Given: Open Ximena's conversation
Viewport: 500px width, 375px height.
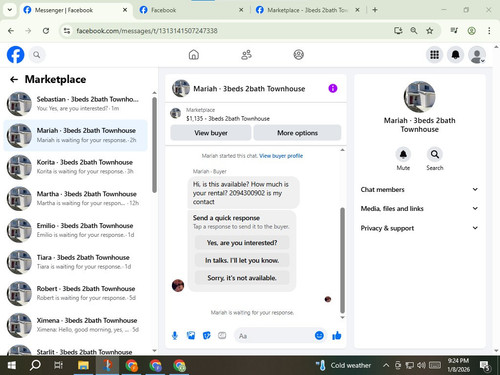Looking at the screenshot, I should tap(75, 325).
